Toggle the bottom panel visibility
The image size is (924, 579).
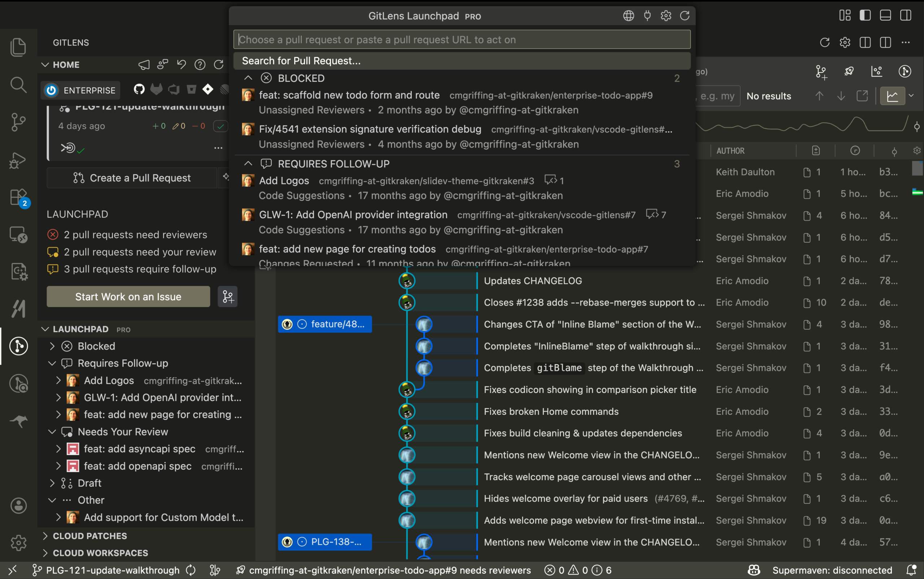coord(885,15)
